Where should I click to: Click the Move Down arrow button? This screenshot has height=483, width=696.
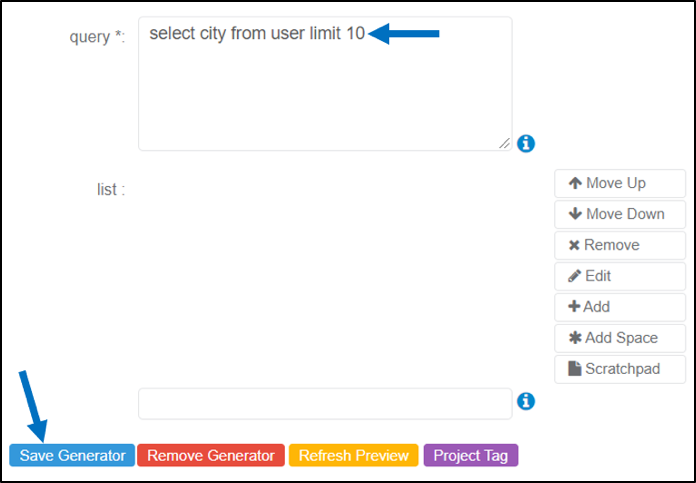[x=620, y=214]
